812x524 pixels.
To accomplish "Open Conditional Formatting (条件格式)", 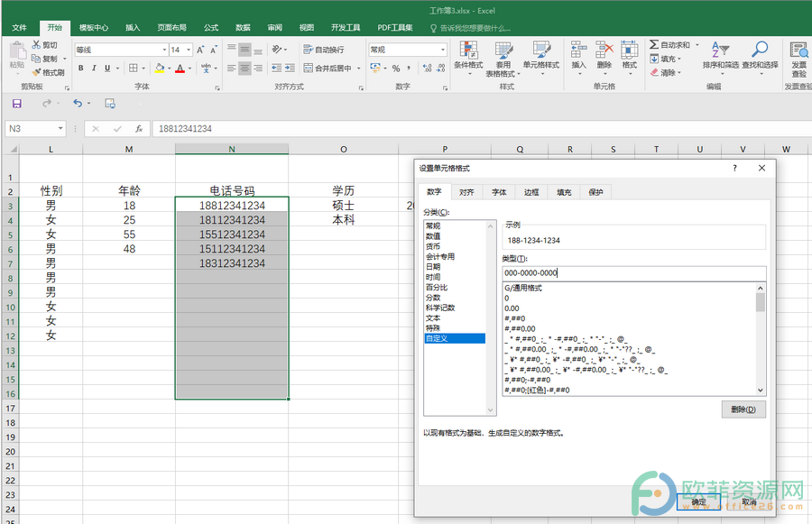I will (x=468, y=59).
